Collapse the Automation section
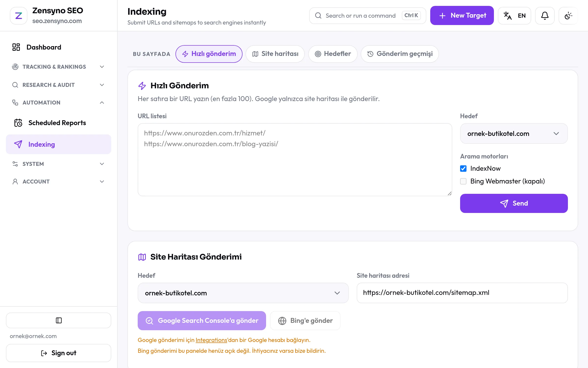The image size is (588, 368). [x=59, y=103]
